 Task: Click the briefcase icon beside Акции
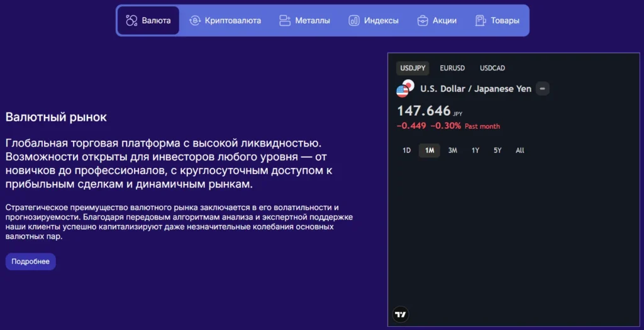pos(423,21)
